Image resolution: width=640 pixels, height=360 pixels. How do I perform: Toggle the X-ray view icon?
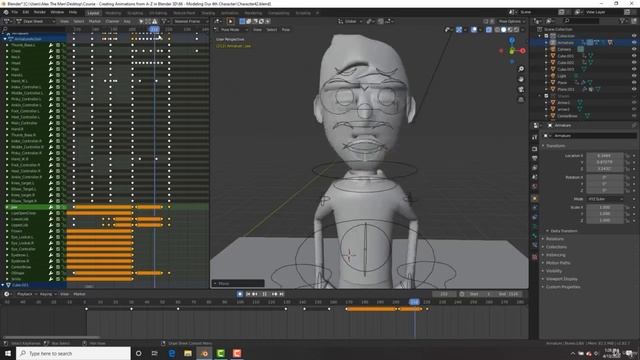(489, 30)
